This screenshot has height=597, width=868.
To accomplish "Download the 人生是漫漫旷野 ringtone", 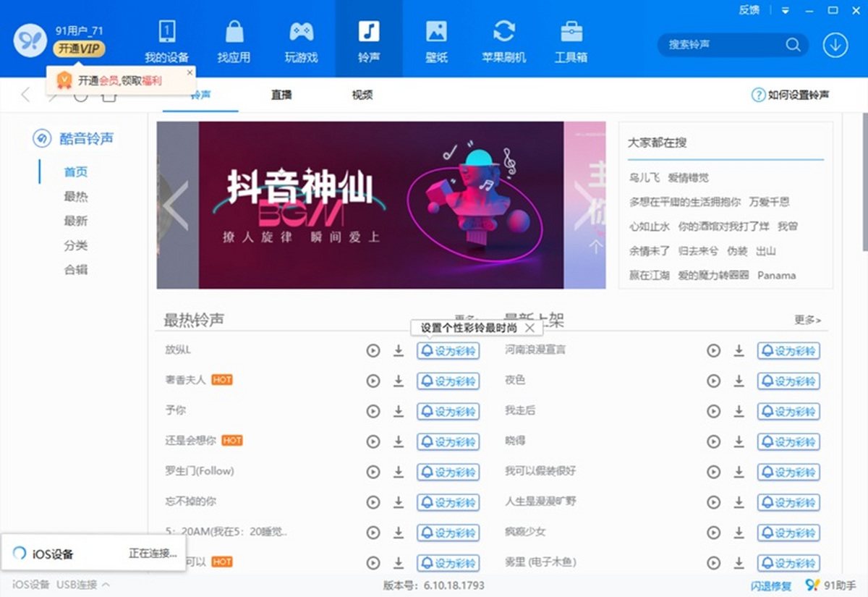I will pyautogui.click(x=739, y=503).
